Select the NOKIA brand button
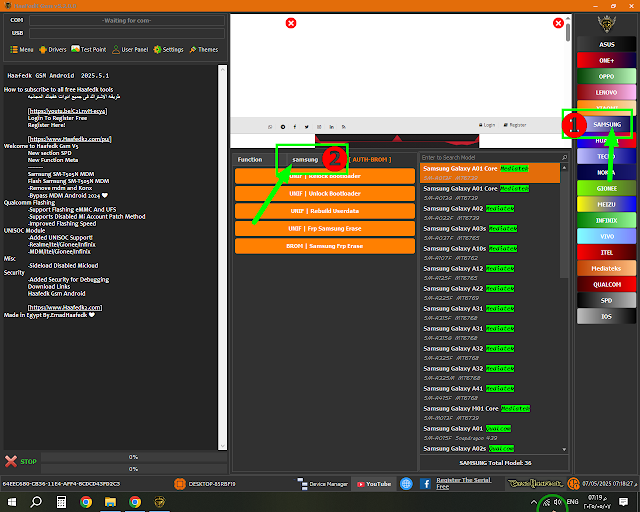Viewport: 640px width, 512px height. tap(607, 172)
